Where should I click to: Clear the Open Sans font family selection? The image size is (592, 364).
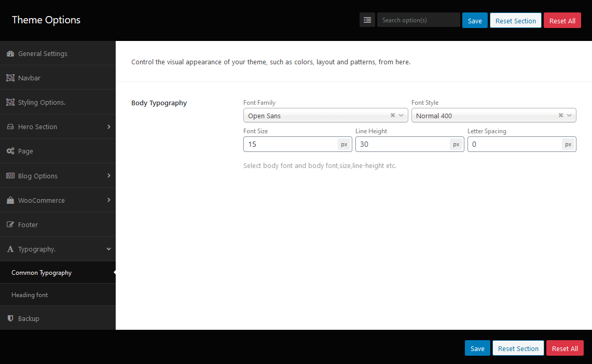(x=393, y=116)
